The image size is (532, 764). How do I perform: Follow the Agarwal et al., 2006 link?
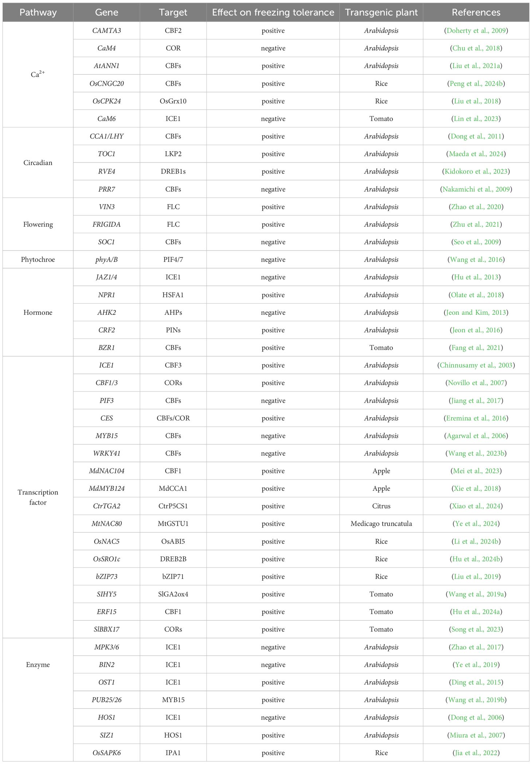pos(476,436)
